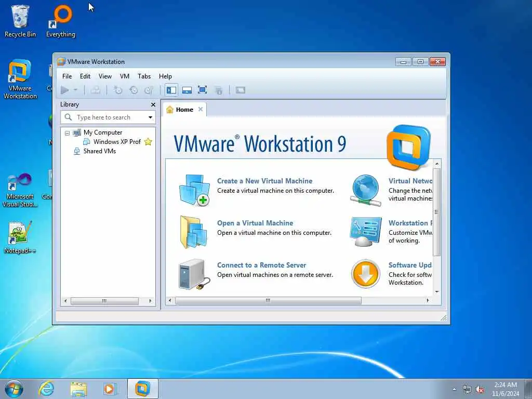Click the Home page scroll right arrow

(x=428, y=301)
